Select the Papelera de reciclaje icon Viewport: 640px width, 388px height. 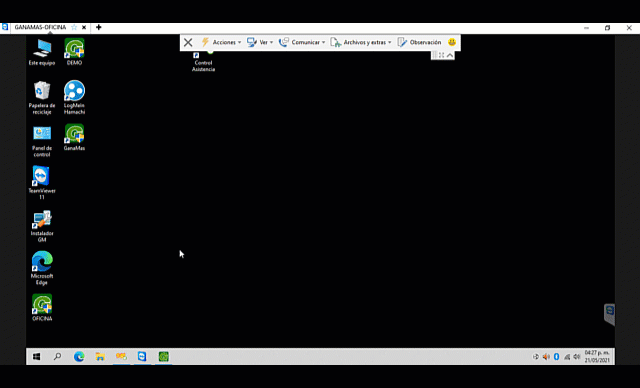pos(42,98)
